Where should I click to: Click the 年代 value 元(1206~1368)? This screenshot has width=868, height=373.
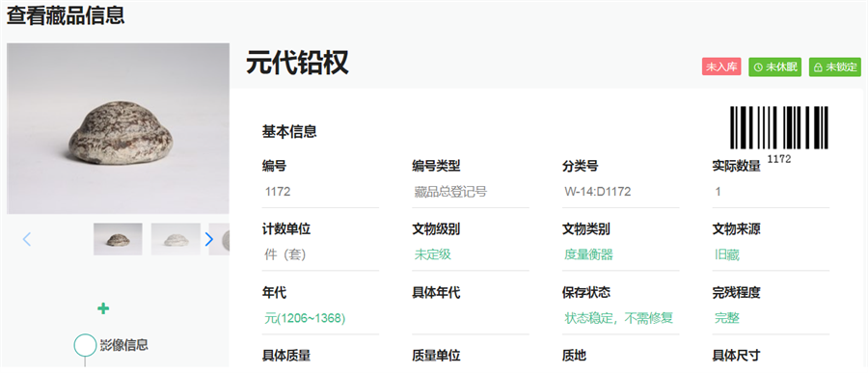[305, 318]
